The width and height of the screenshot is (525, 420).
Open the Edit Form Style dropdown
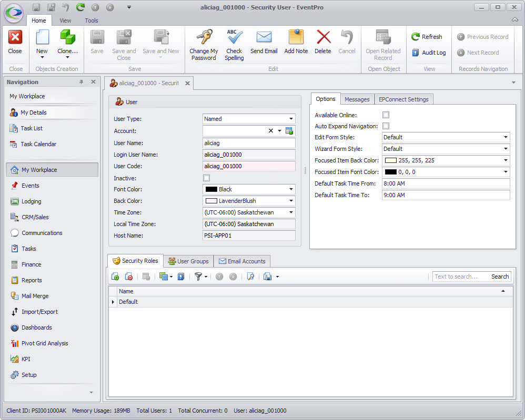click(506, 137)
